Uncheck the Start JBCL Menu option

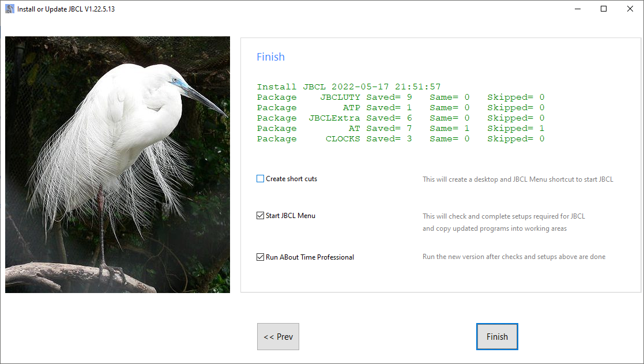click(x=261, y=216)
